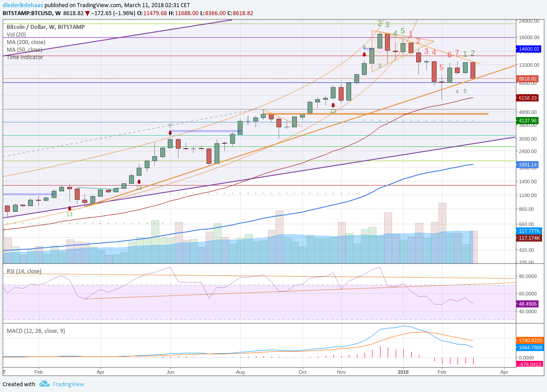Viewport: 547px width, 392px height.
Task: Click the Jun label on the time axis
Action: click(x=170, y=372)
